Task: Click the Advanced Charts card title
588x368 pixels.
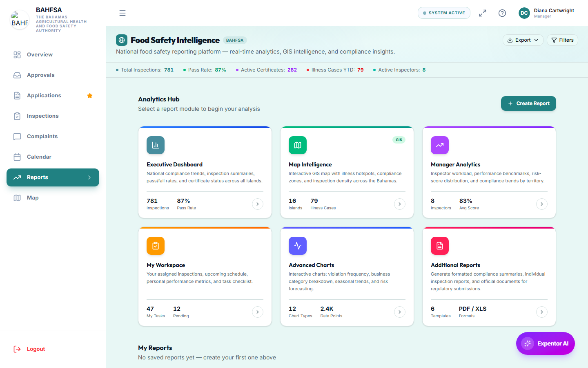Action: 311,265
